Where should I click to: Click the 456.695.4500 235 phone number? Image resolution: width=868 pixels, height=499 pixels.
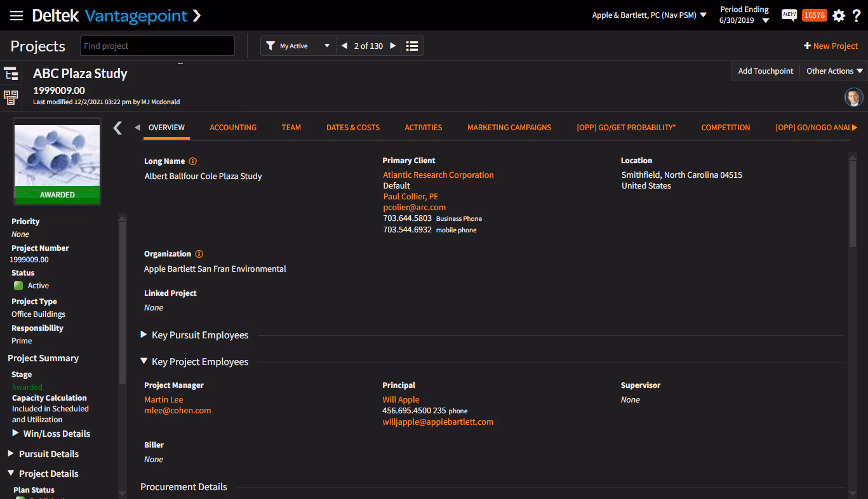tap(414, 410)
